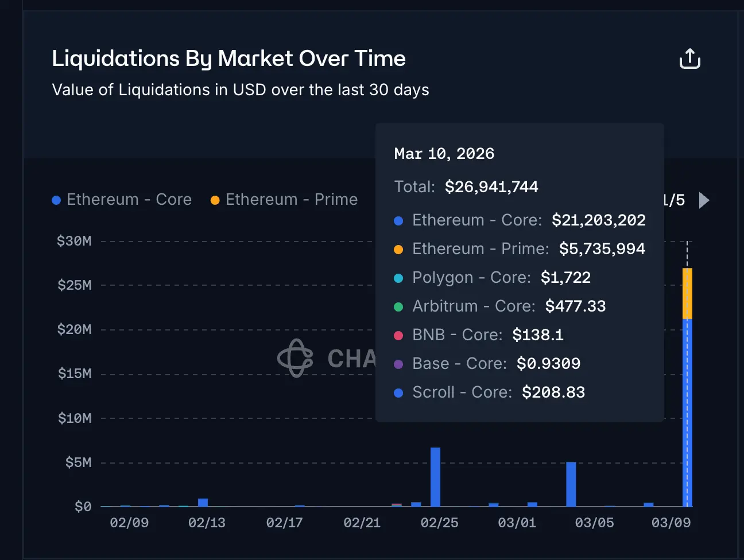
Task: Click the blue dot next to Ethereum - Core legend
Action: pos(55,200)
